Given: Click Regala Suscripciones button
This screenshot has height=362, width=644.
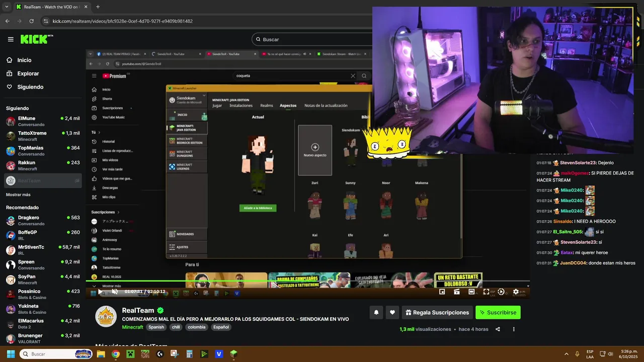Looking at the screenshot, I should pyautogui.click(x=437, y=312).
